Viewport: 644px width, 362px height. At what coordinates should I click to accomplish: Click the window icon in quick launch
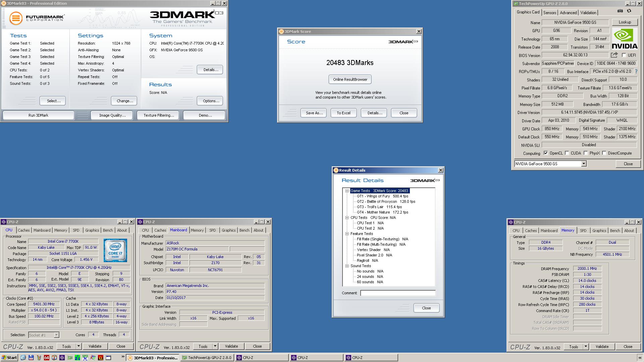click(108, 358)
